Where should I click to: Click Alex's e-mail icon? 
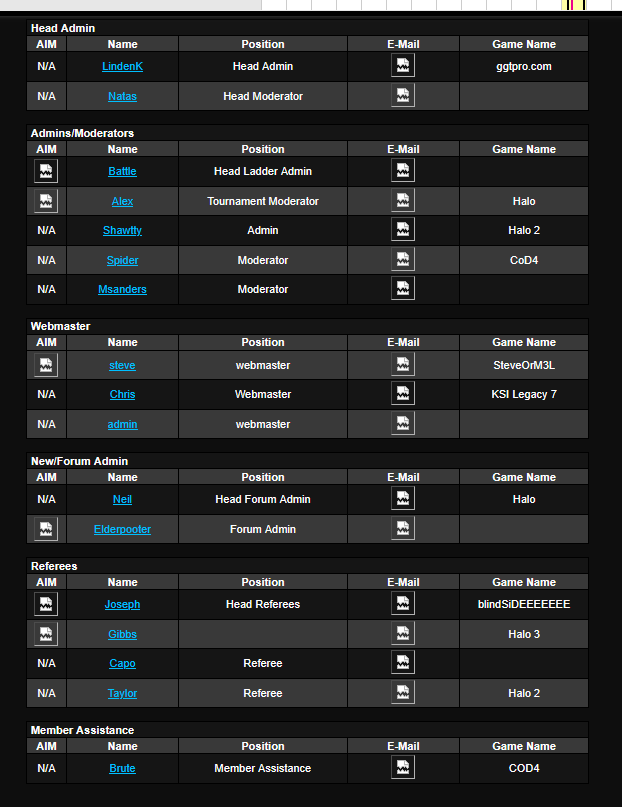click(403, 201)
